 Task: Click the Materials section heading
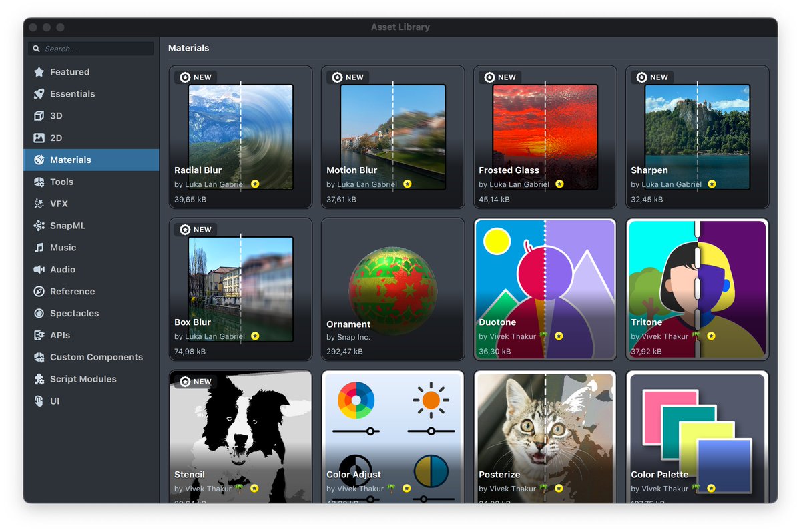[x=188, y=48]
